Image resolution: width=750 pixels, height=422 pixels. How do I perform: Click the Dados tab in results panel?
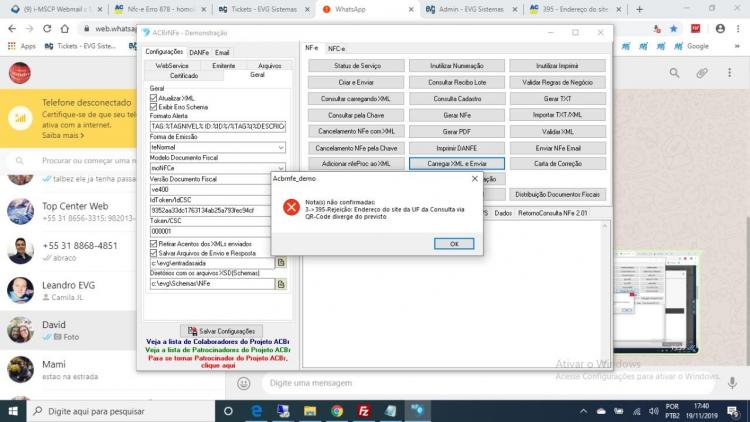(503, 213)
